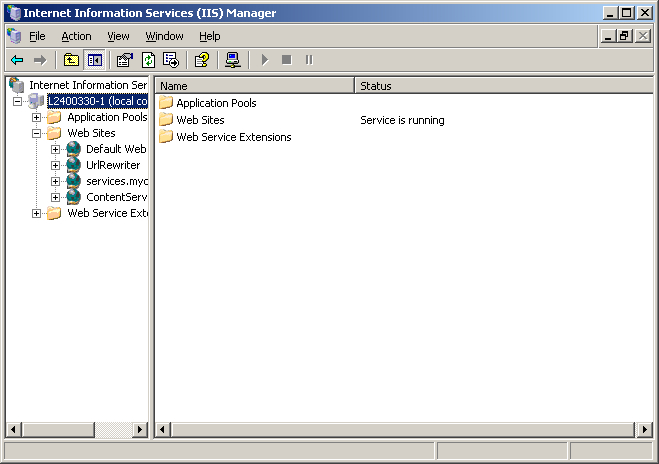Sort by the Status column header
The width and height of the screenshot is (659, 464).
click(x=504, y=86)
